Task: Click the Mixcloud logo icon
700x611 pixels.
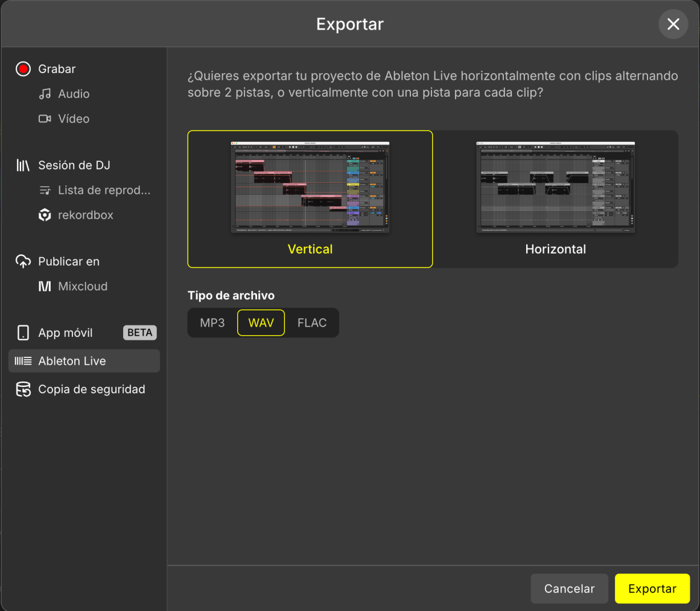Action: (x=45, y=286)
